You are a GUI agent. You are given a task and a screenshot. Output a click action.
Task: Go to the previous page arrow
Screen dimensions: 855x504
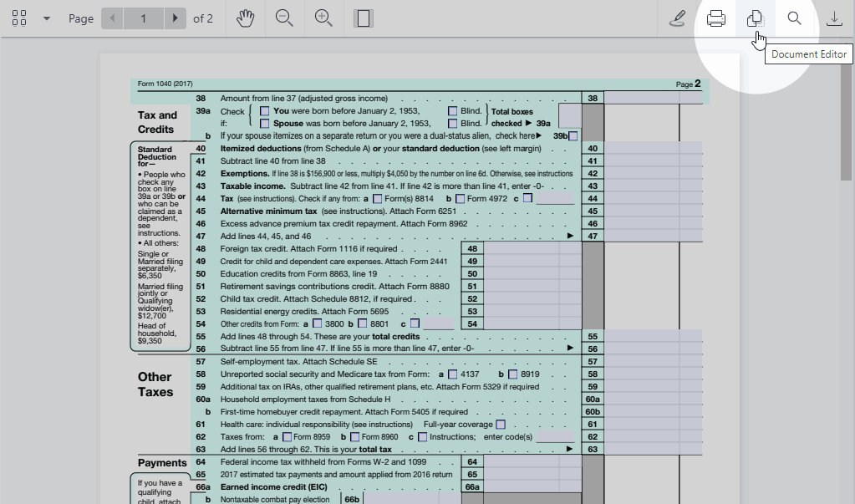pyautogui.click(x=112, y=18)
